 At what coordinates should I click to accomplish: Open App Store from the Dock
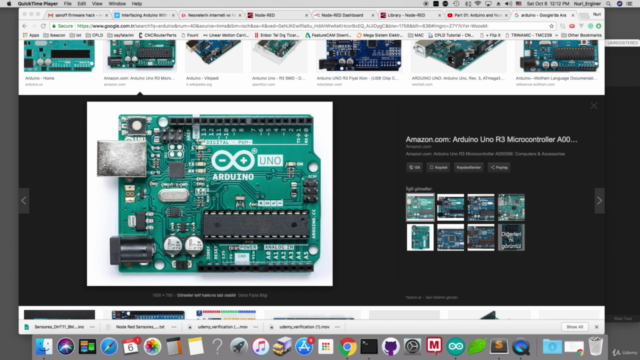(304, 347)
